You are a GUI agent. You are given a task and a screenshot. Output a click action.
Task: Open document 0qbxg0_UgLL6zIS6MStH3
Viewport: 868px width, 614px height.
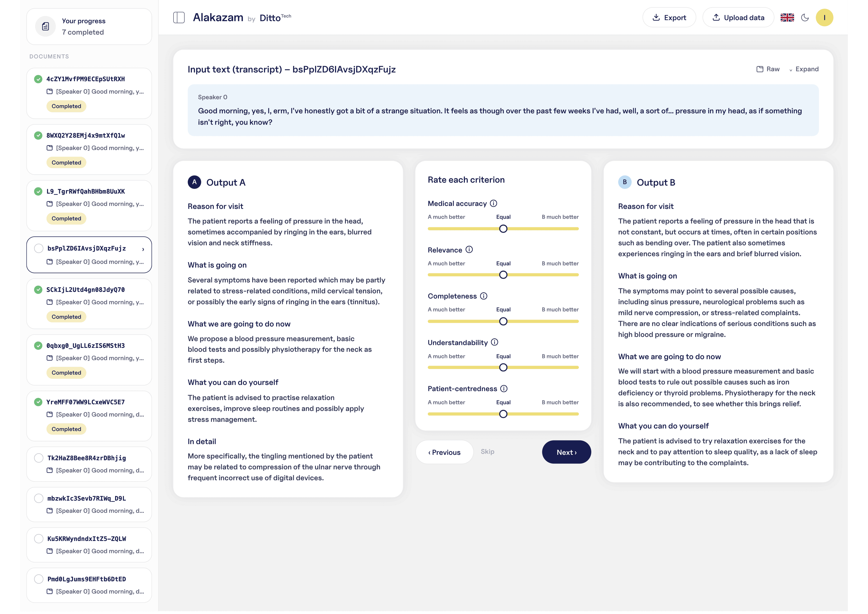[x=89, y=360]
